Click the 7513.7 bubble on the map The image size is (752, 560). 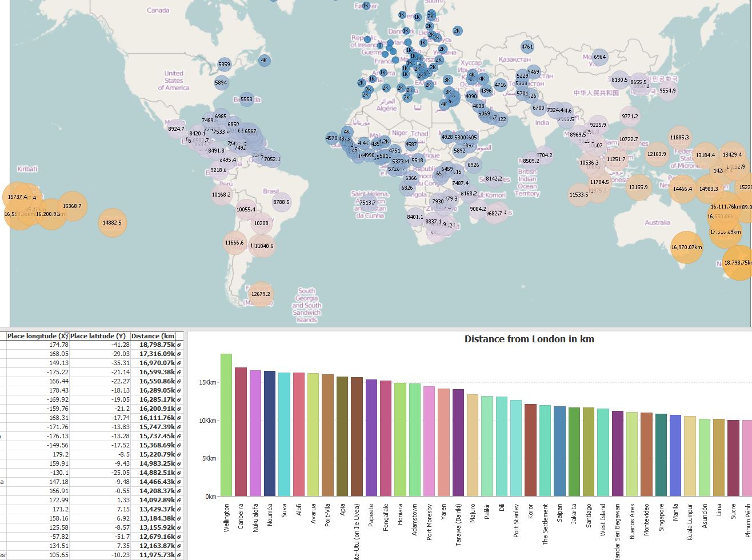367,202
